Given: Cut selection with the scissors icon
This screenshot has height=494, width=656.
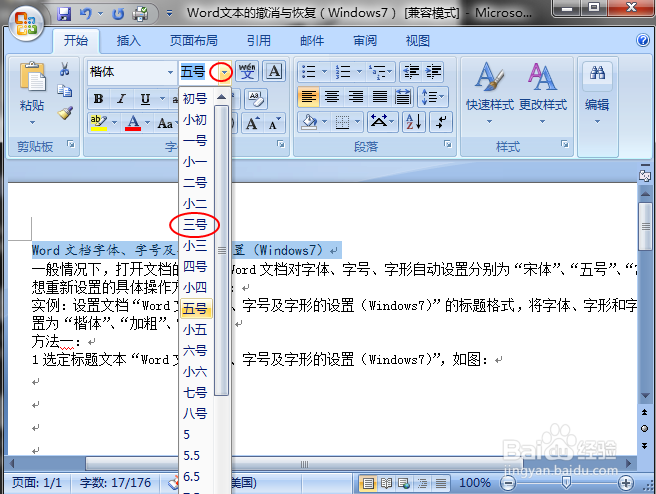Looking at the screenshot, I should click(x=64, y=69).
